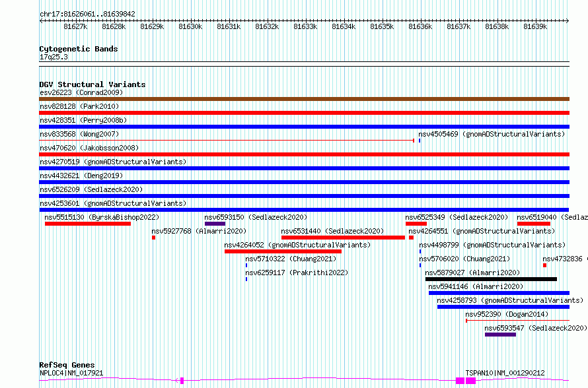The width and height of the screenshot is (588, 388).
Task: Click the esv26223 (Conrad2009) variant label
Action: [x=81, y=92]
